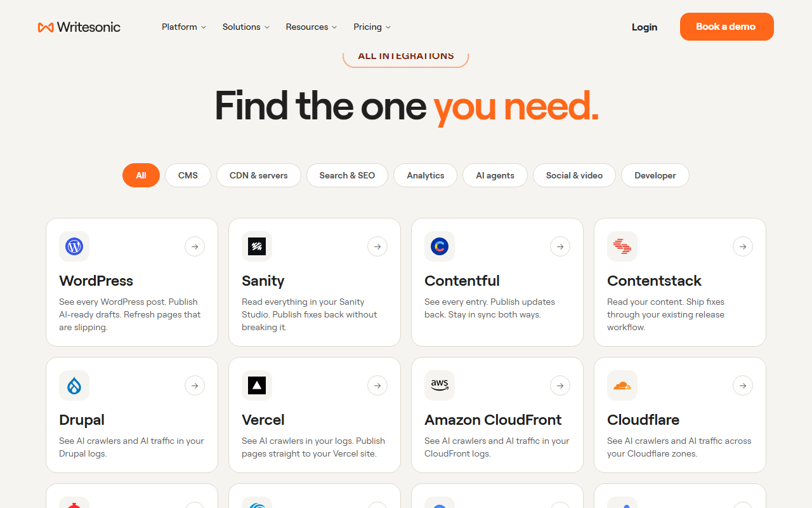Open Drupal card arrow button

click(x=195, y=385)
